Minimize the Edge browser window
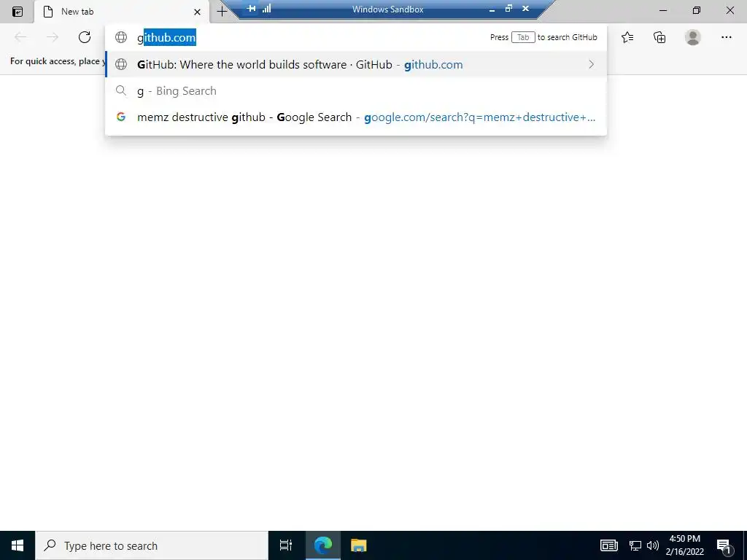The image size is (747, 560). point(662,10)
